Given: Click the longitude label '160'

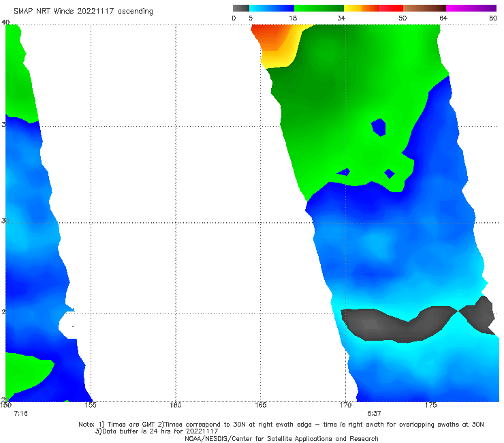Looking at the screenshot, I should point(176,405).
